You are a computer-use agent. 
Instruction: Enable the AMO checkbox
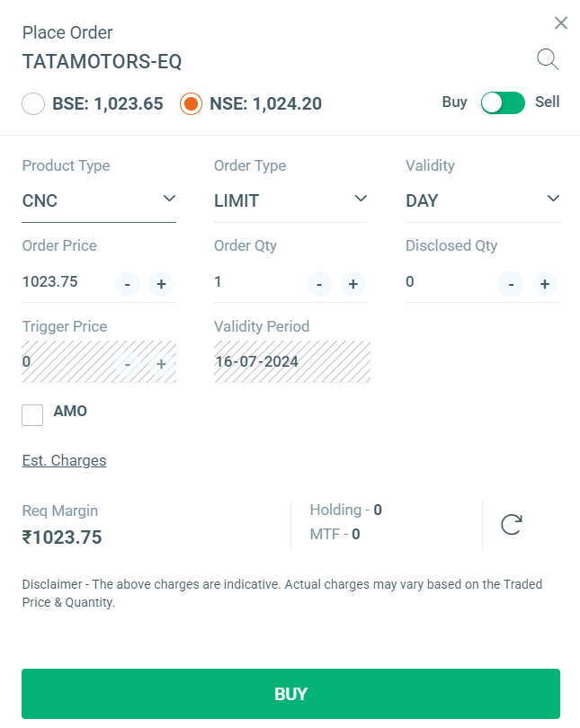(32, 414)
